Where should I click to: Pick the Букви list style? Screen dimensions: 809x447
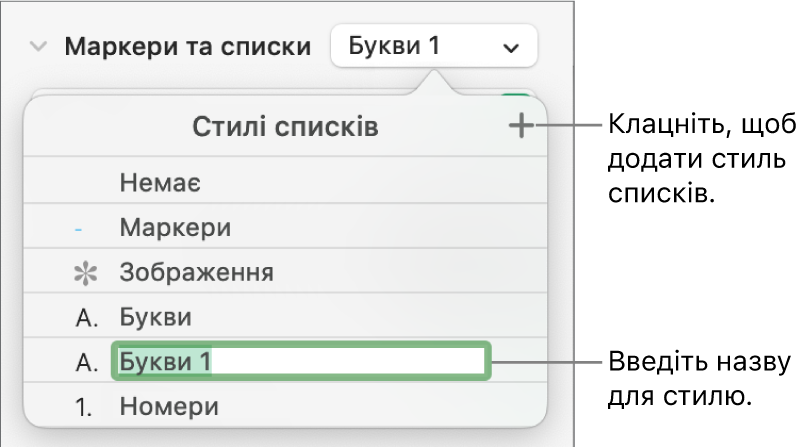[155, 318]
